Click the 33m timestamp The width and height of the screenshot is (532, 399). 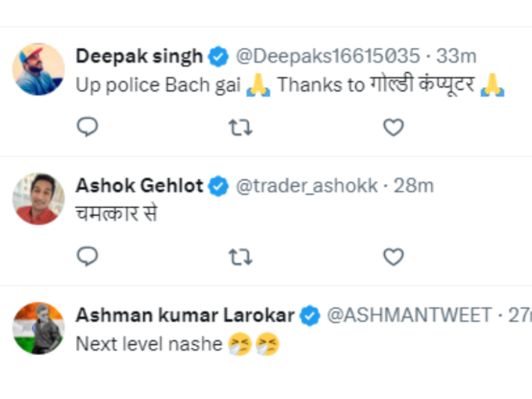point(456,56)
